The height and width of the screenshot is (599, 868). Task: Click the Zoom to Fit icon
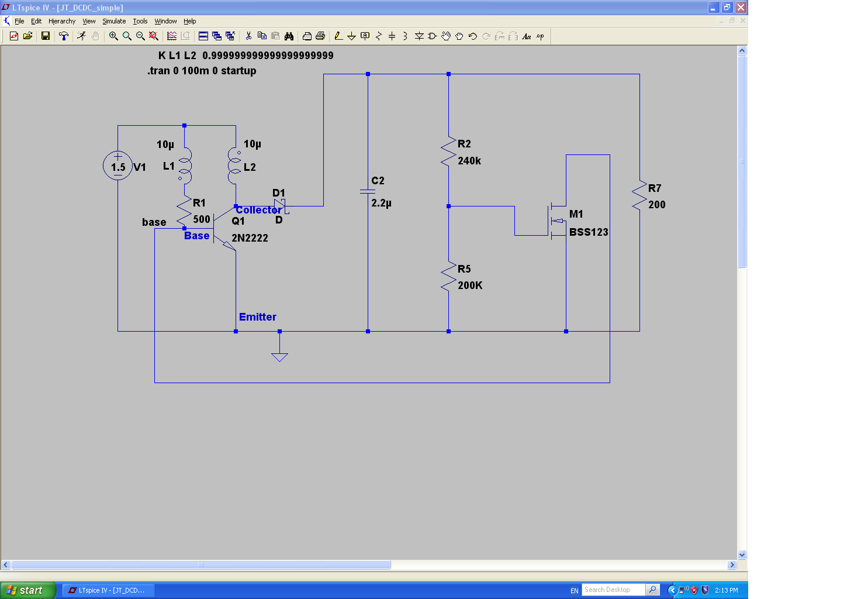coord(154,36)
